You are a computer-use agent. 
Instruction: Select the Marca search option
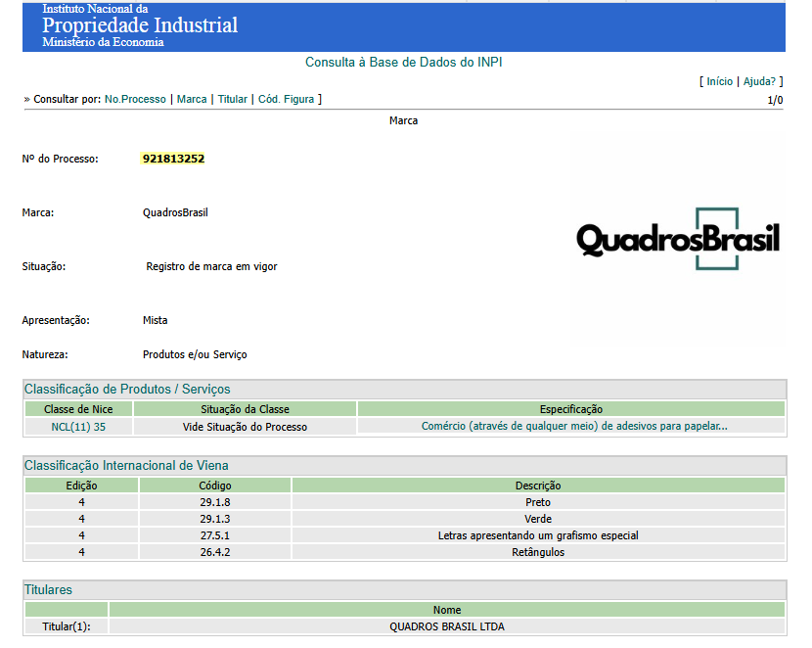(x=192, y=99)
